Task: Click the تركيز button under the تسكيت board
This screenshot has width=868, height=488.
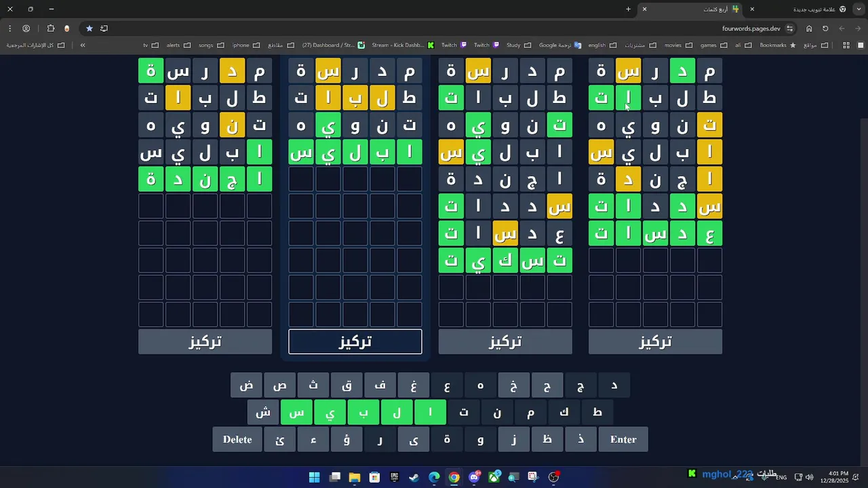Action: (505, 342)
